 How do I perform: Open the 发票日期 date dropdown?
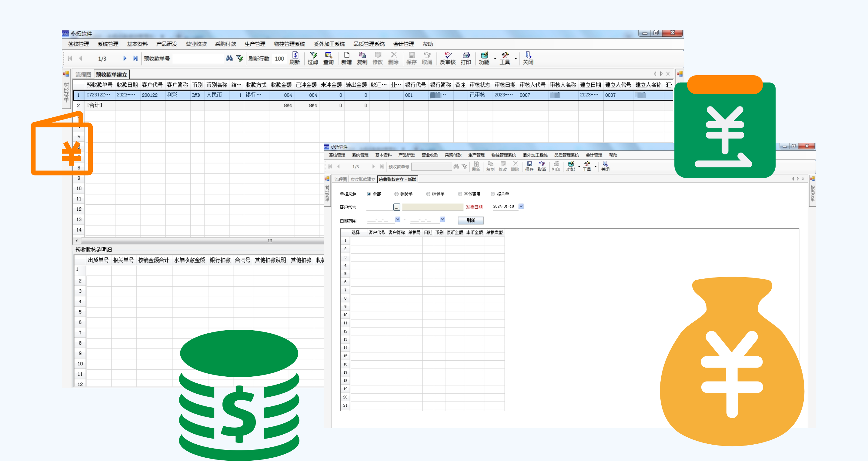click(521, 206)
